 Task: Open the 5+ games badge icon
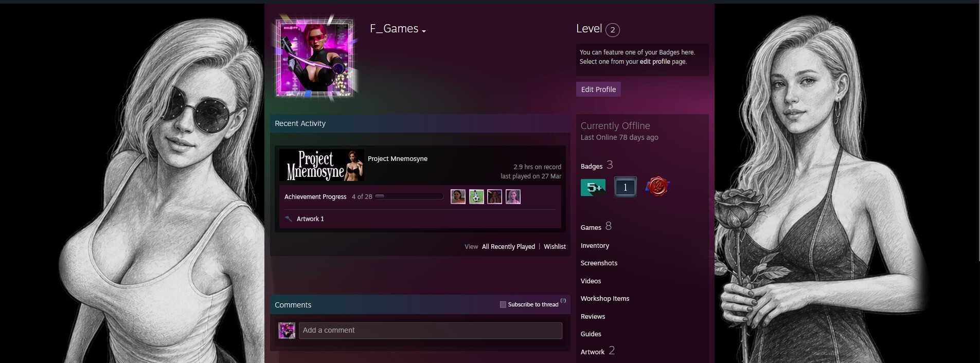(593, 188)
